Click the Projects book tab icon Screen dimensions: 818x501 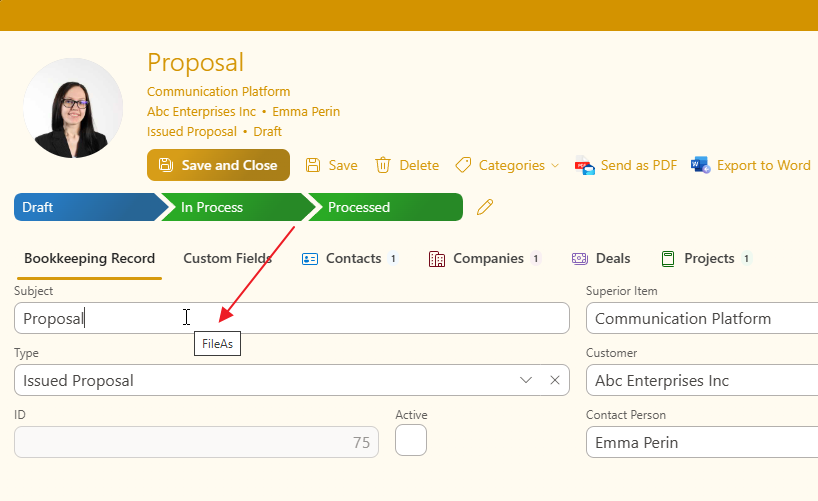click(x=668, y=259)
